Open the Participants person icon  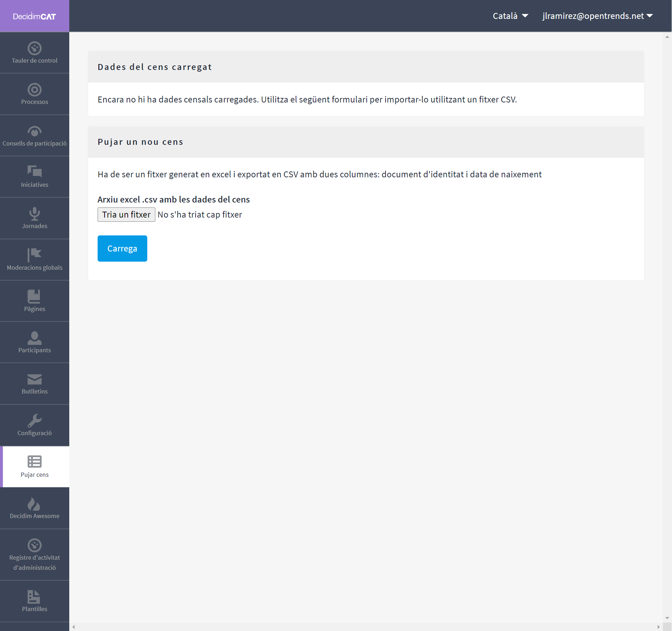35,338
